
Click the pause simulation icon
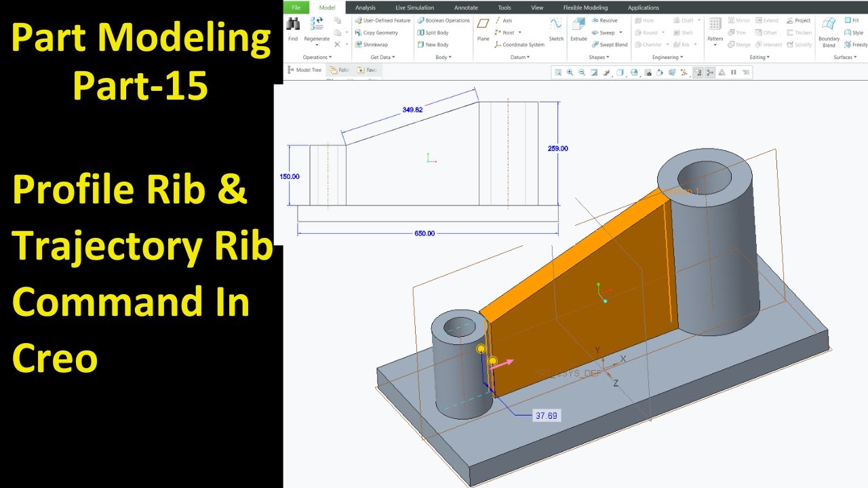tap(734, 73)
